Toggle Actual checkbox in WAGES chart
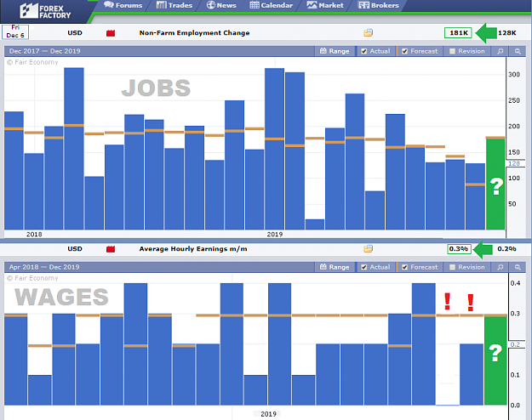This screenshot has height=420, width=532. 364,267
